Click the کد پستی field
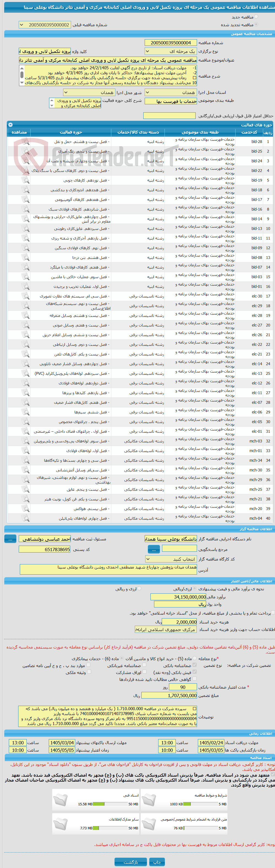 45,549
